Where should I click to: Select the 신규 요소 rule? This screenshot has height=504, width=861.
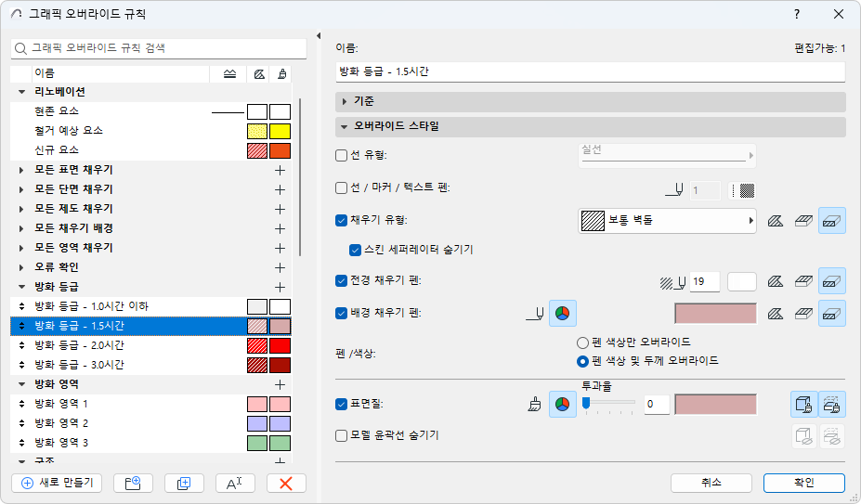coord(151,150)
